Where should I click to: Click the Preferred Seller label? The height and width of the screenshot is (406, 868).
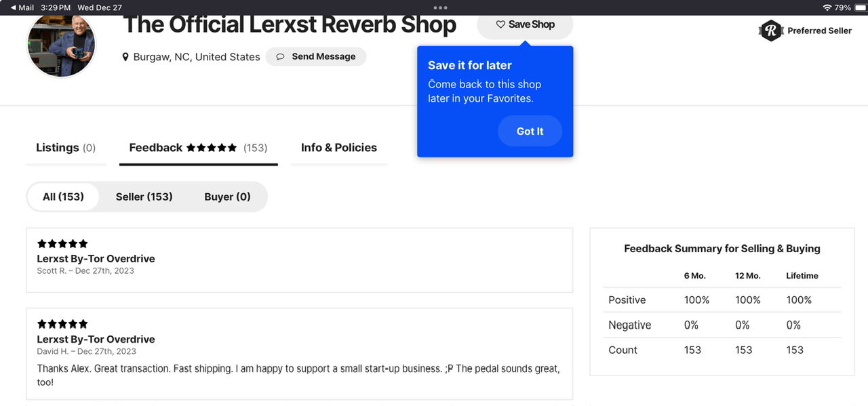click(x=819, y=31)
